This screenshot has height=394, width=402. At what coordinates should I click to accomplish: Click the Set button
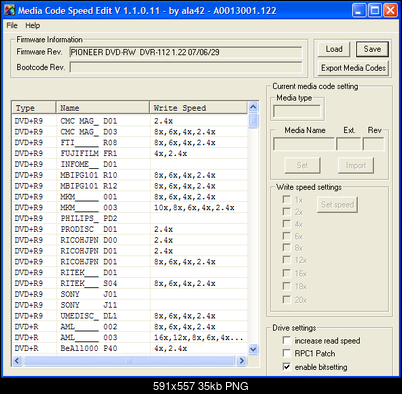pyautogui.click(x=302, y=165)
